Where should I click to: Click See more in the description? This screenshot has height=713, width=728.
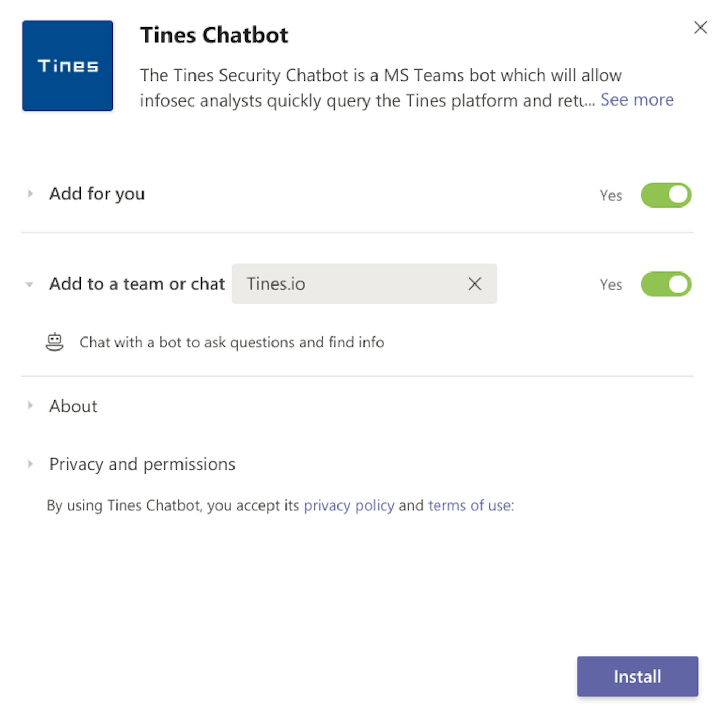636,100
